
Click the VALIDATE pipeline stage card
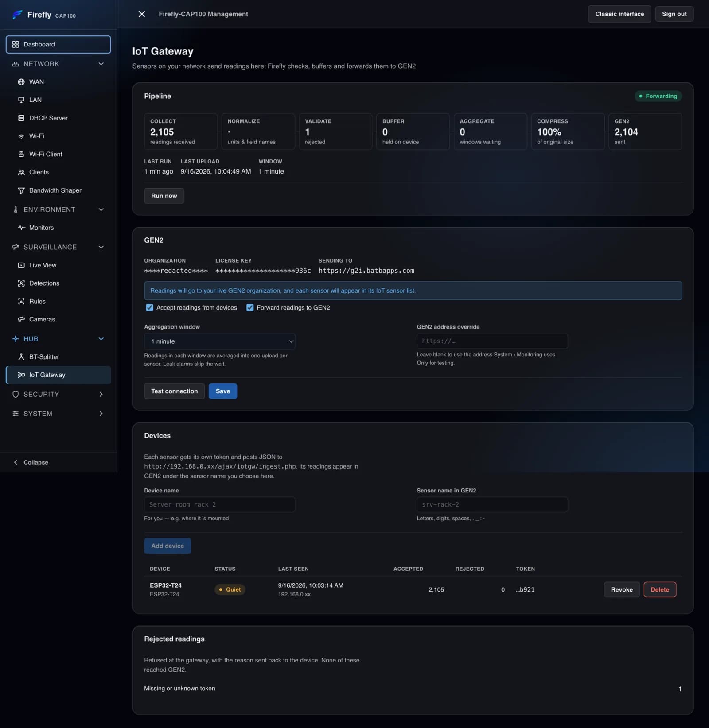(x=335, y=132)
